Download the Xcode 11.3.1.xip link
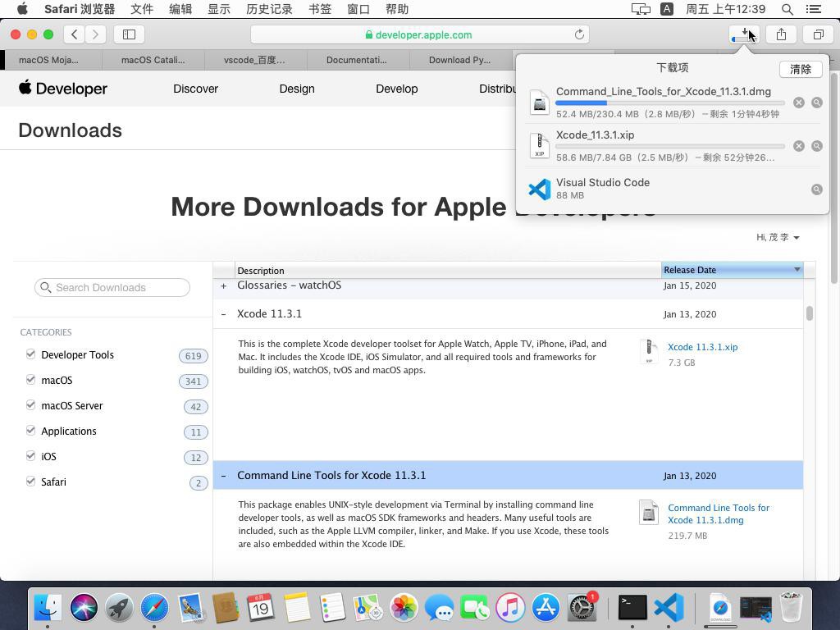 [703, 347]
